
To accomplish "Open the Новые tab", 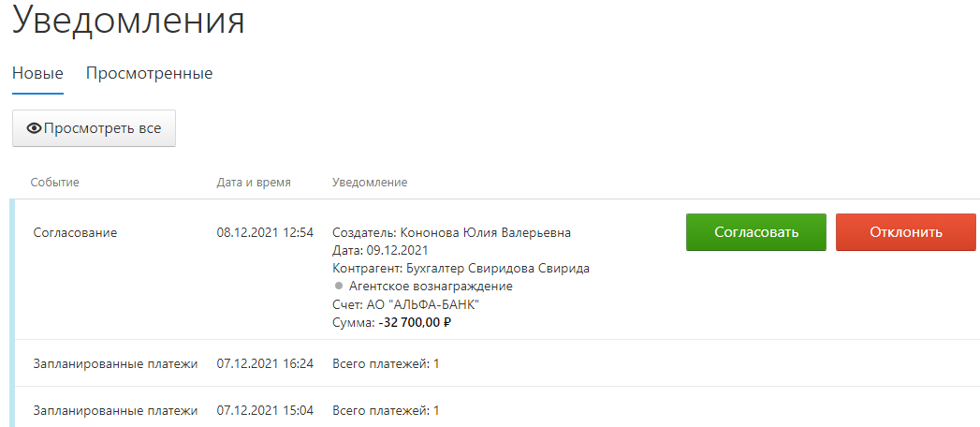I will point(38,74).
